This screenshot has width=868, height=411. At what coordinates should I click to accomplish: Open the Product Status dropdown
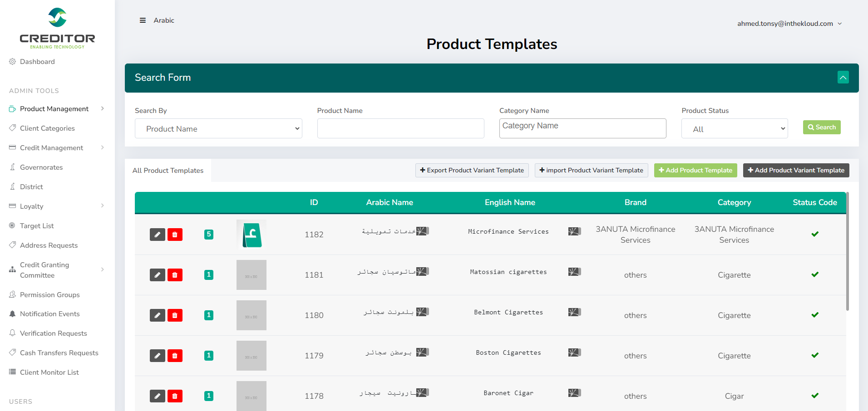(734, 129)
